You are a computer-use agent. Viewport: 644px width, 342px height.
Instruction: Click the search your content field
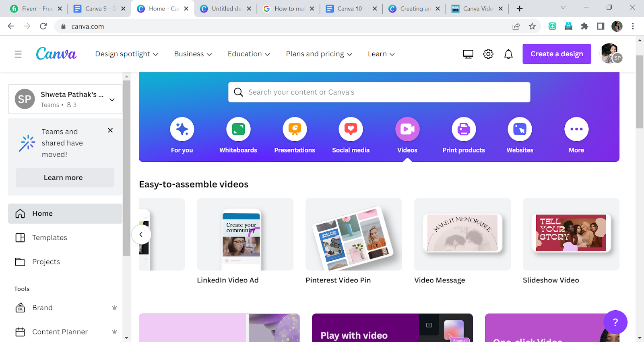379,92
